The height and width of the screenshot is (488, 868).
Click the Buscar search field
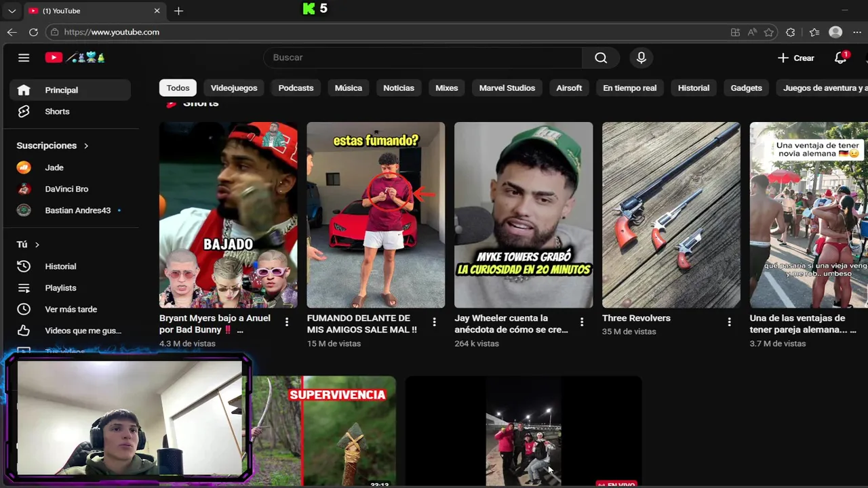coord(422,58)
